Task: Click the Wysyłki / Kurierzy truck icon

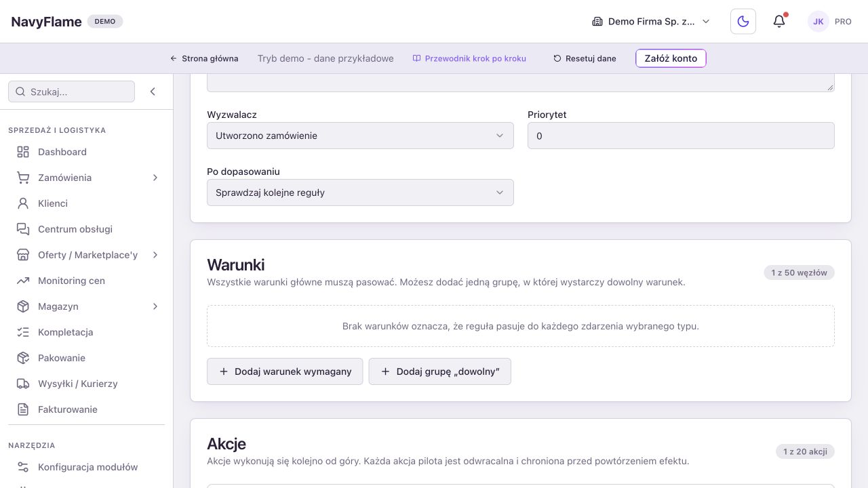Action: (23, 384)
